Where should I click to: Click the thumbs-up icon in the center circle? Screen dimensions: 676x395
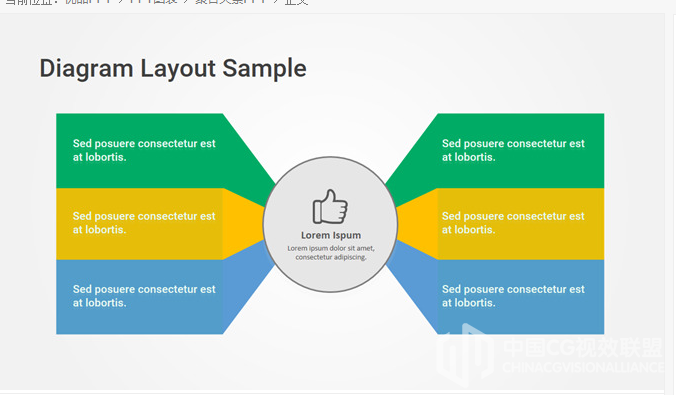(330, 207)
